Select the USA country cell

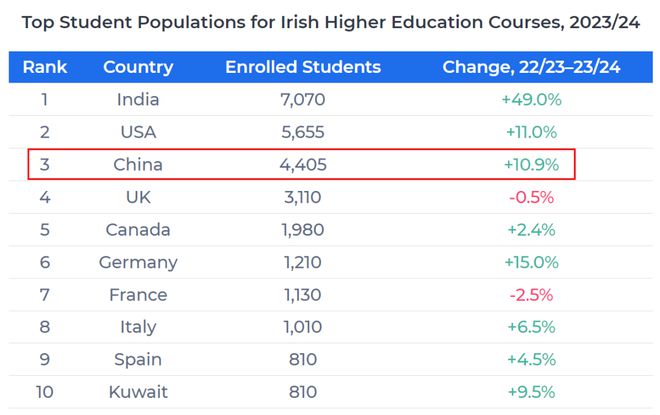pos(138,132)
